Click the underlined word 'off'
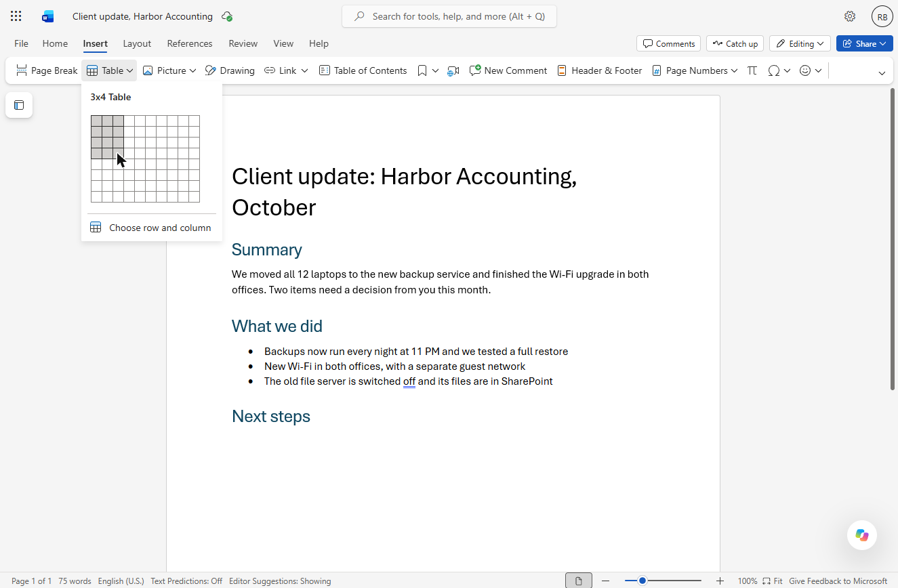Viewport: 898px width, 588px height. 409,381
